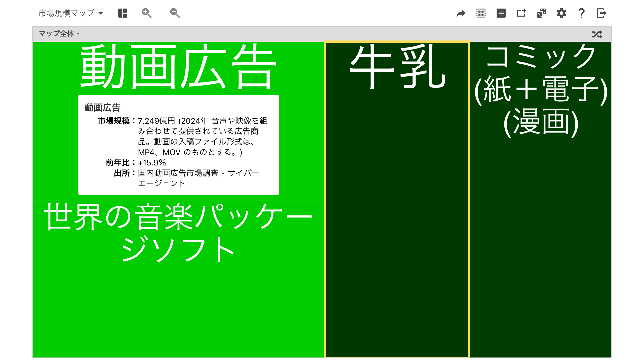Click the share arrow icon
This screenshot has height=362, width=644.
[x=461, y=13]
